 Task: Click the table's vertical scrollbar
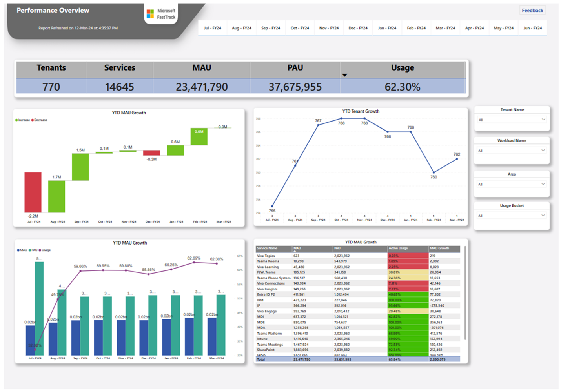(465, 292)
